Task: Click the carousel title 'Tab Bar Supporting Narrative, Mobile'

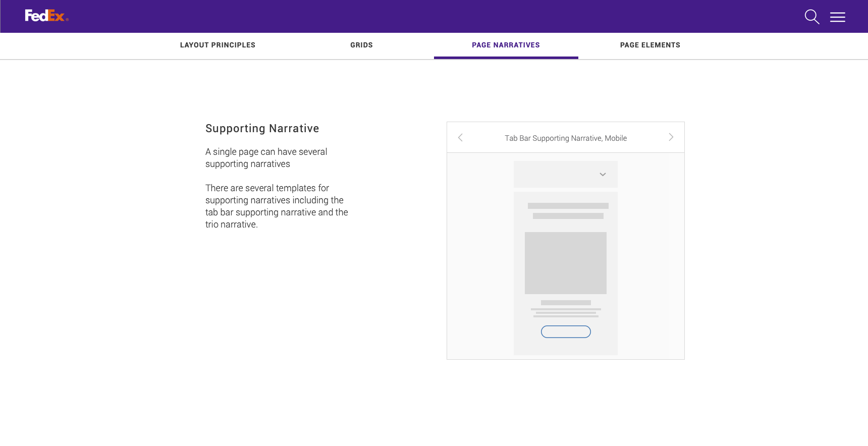Action: tap(565, 138)
